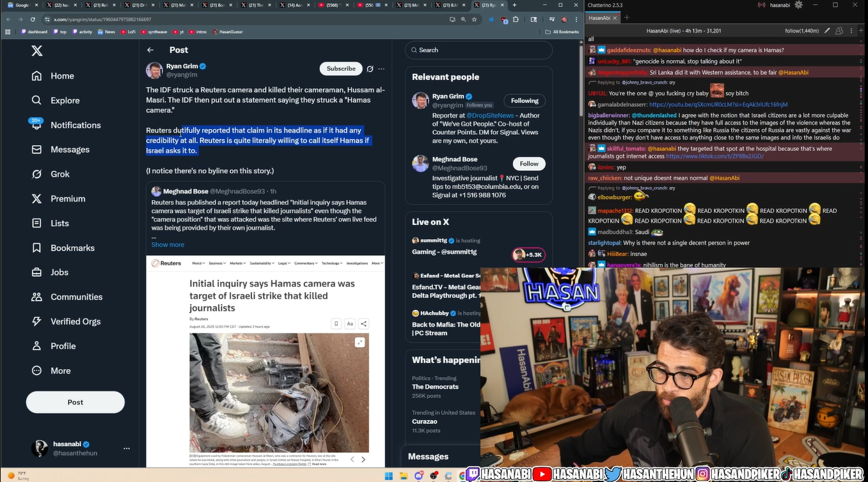Open Jobs in the sidebar
868x482 pixels.
tap(50, 272)
